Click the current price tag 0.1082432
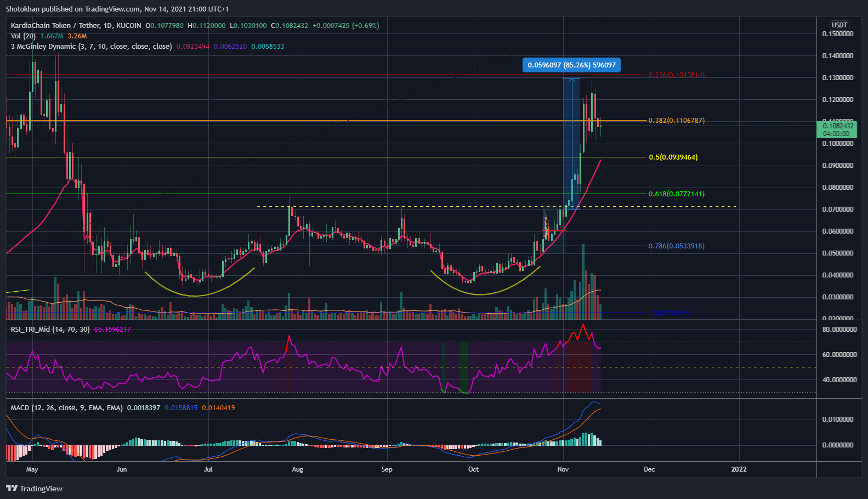 pyautogui.click(x=838, y=126)
